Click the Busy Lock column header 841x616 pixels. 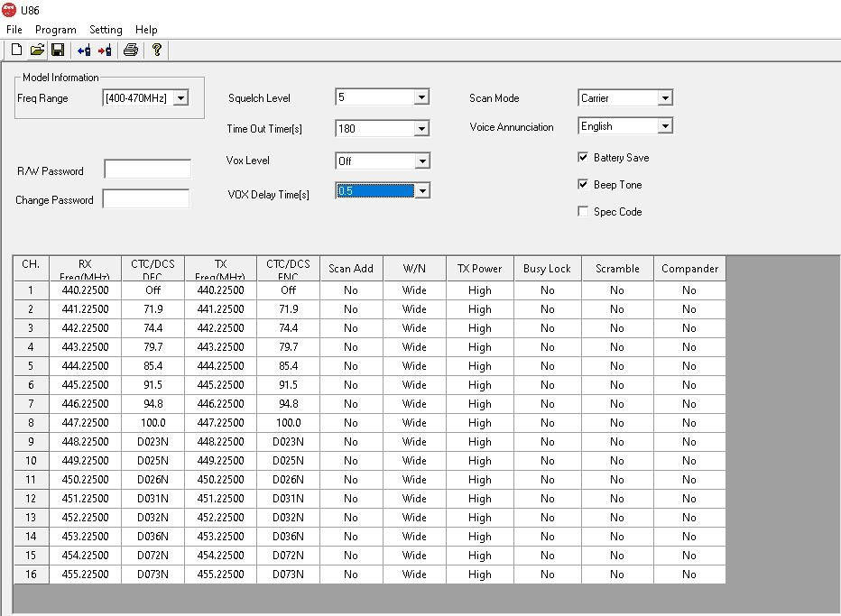[548, 268]
